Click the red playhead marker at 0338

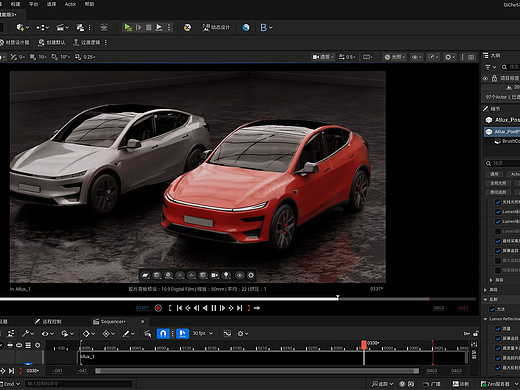pos(364,345)
